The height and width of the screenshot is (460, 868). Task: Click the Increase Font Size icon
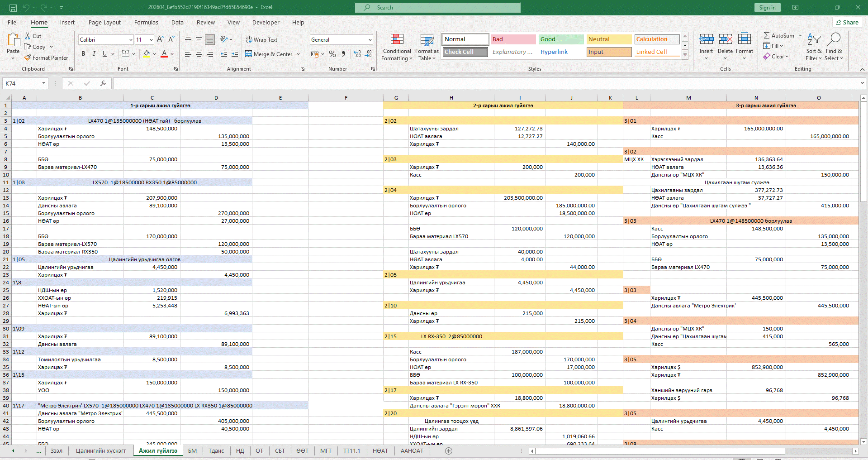coord(160,40)
